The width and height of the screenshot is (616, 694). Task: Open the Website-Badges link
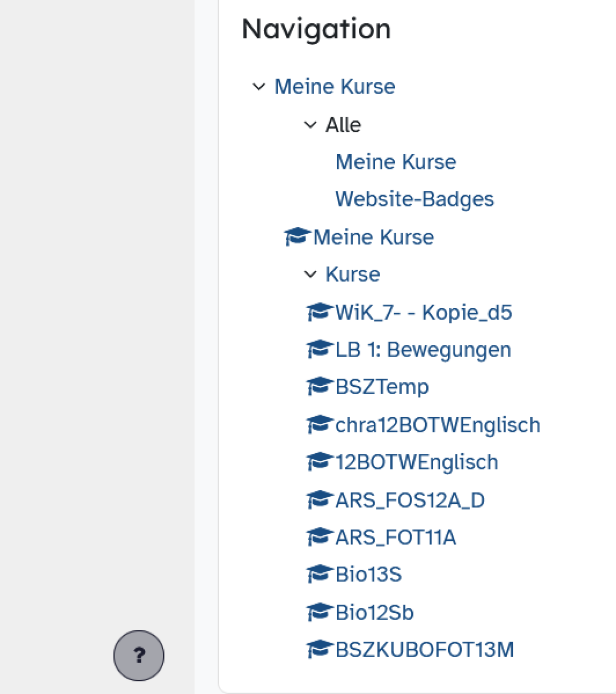[414, 199]
